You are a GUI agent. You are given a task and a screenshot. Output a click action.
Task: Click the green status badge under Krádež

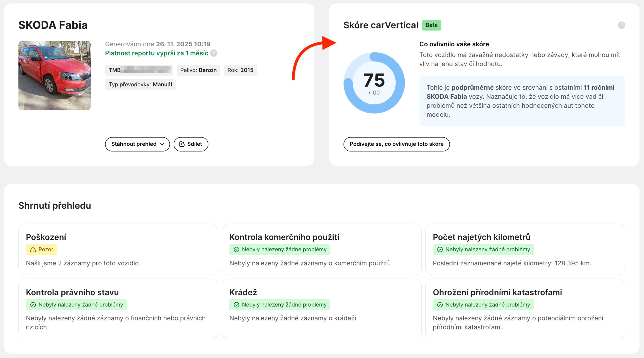(280, 305)
